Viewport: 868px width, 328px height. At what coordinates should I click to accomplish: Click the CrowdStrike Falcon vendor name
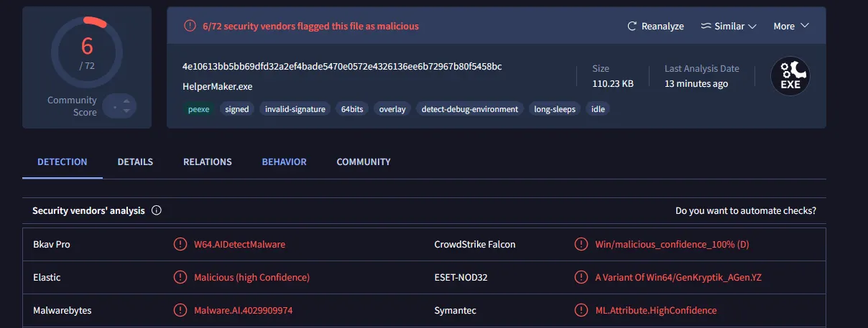(x=475, y=245)
